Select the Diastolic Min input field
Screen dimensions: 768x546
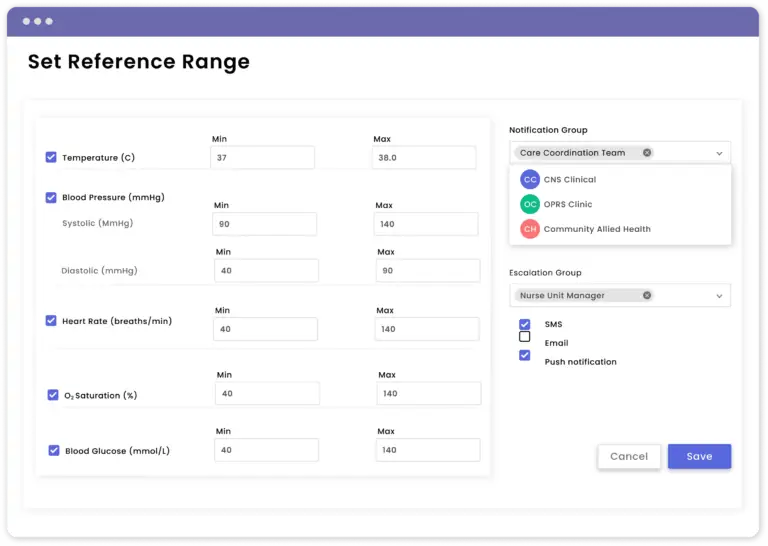(x=266, y=270)
